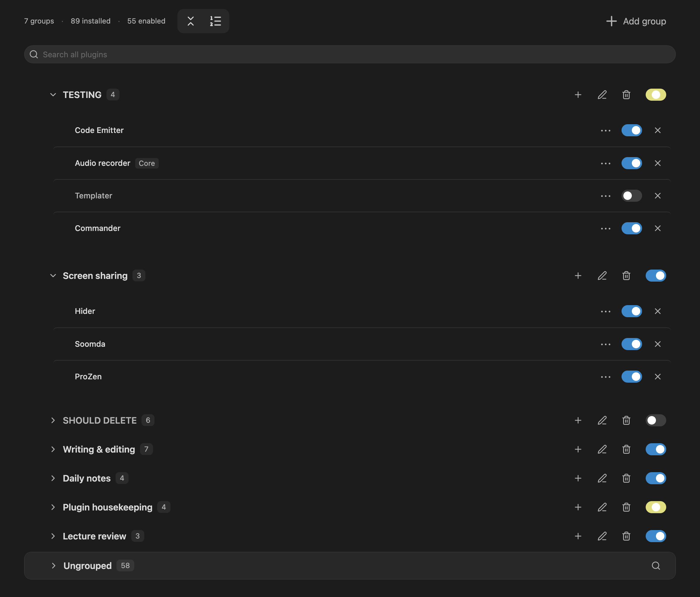Screen dimensions: 700x597
Task: Toggle the Screen sharing group off
Action: click(x=655, y=276)
